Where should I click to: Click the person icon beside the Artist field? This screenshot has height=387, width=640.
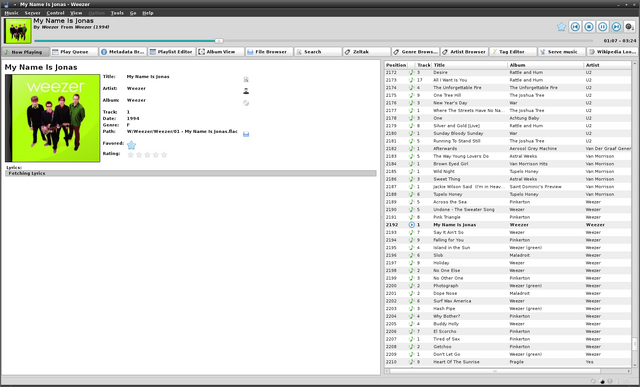coord(246,91)
